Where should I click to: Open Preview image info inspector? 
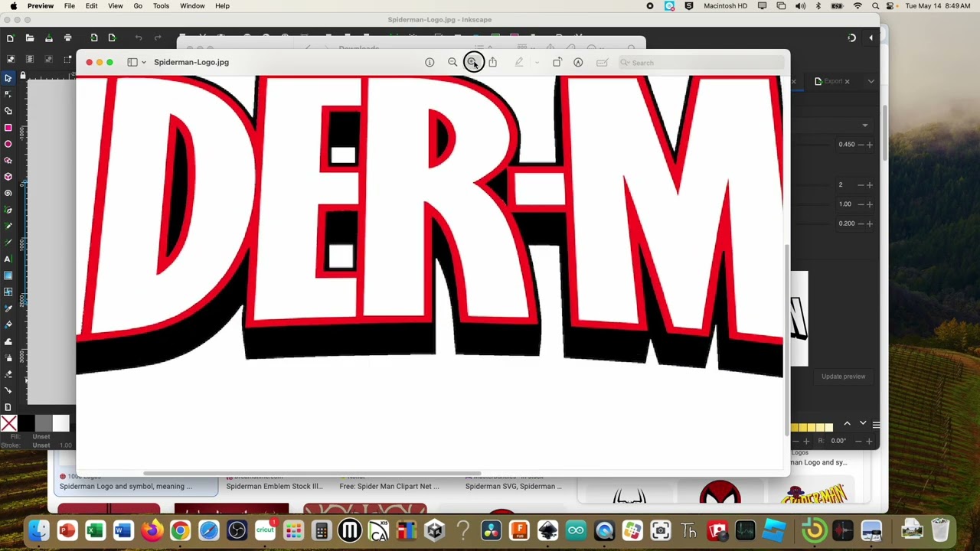(x=430, y=62)
